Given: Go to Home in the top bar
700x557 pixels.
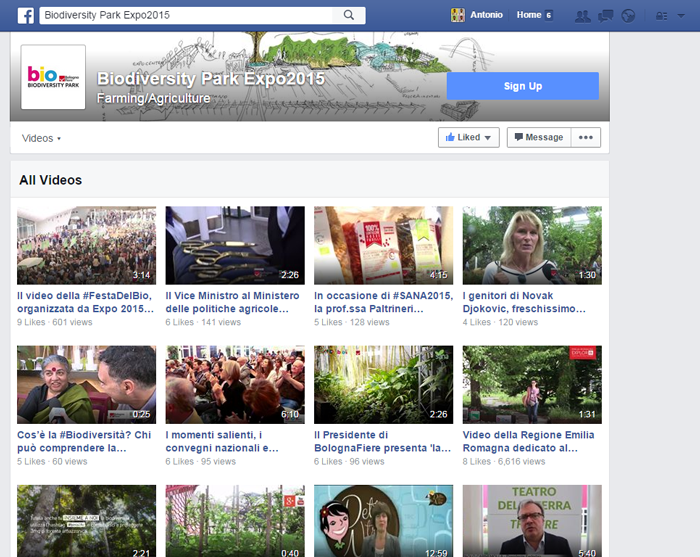Looking at the screenshot, I should tap(529, 15).
